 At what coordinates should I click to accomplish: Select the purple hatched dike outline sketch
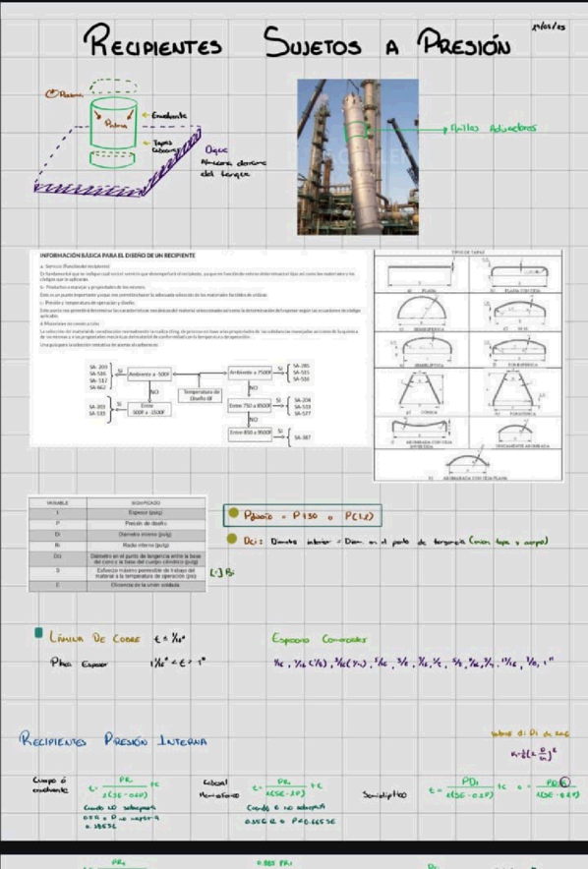pos(117,160)
